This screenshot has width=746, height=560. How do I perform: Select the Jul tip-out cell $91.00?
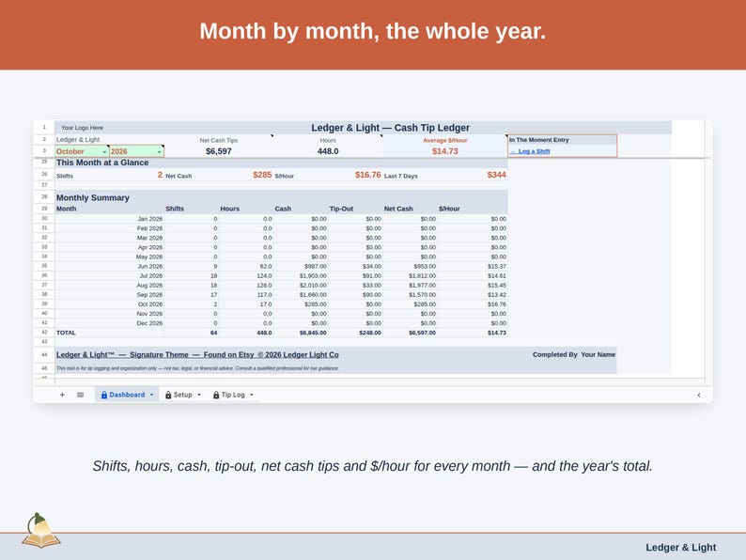[355, 276]
